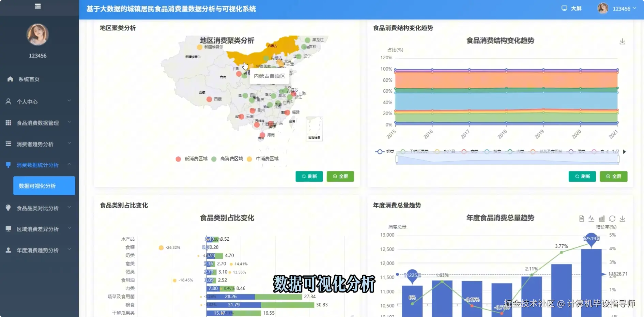Viewport: 644px width, 317px height.
Task: Toggle 低消费区域 legend on map
Action: 191,159
